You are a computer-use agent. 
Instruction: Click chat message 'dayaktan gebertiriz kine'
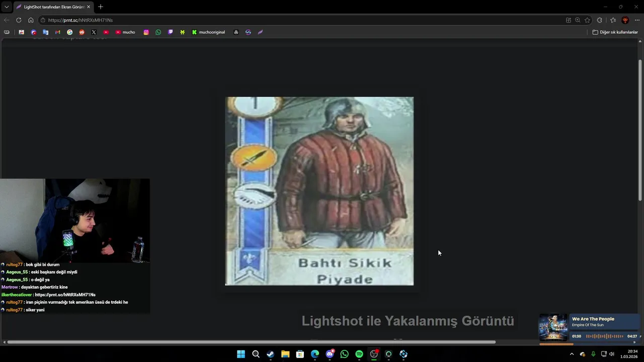[44, 287]
